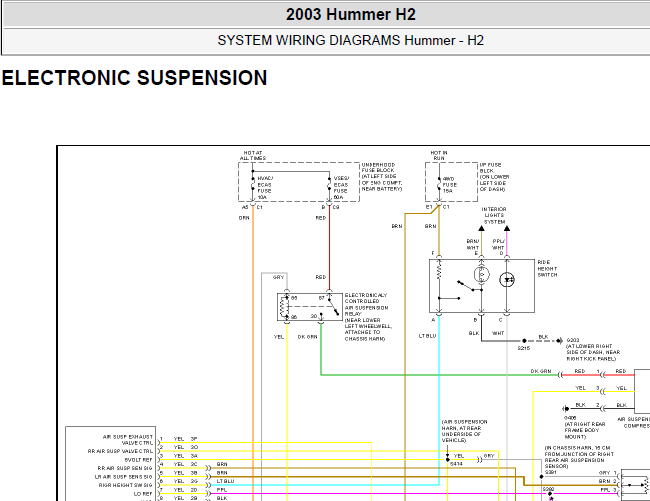Click the 'LT BLU' wire label below terminal A
This screenshot has height=501, width=650.
(x=427, y=336)
